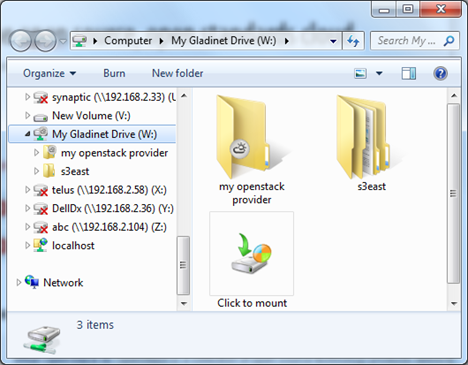Viewport: 468px width, 365px height.
Task: Click the localhost icon in navigation tree
Action: click(x=41, y=245)
